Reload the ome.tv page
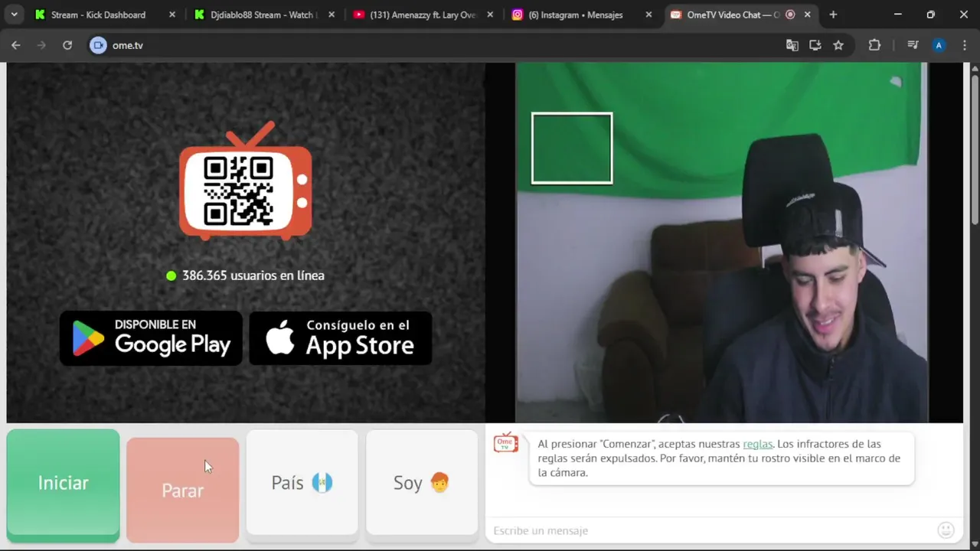 67,45
